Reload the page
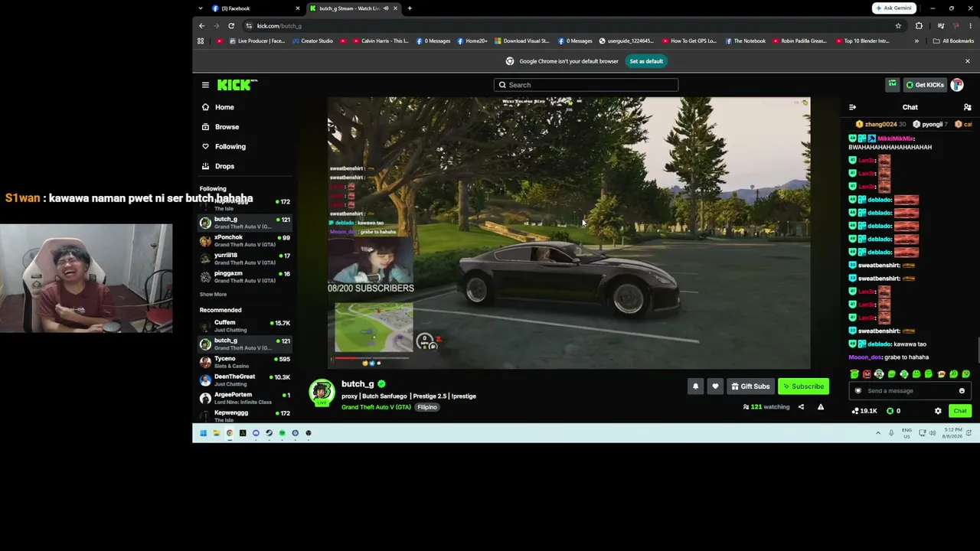The height and width of the screenshot is (551, 980). click(x=231, y=26)
